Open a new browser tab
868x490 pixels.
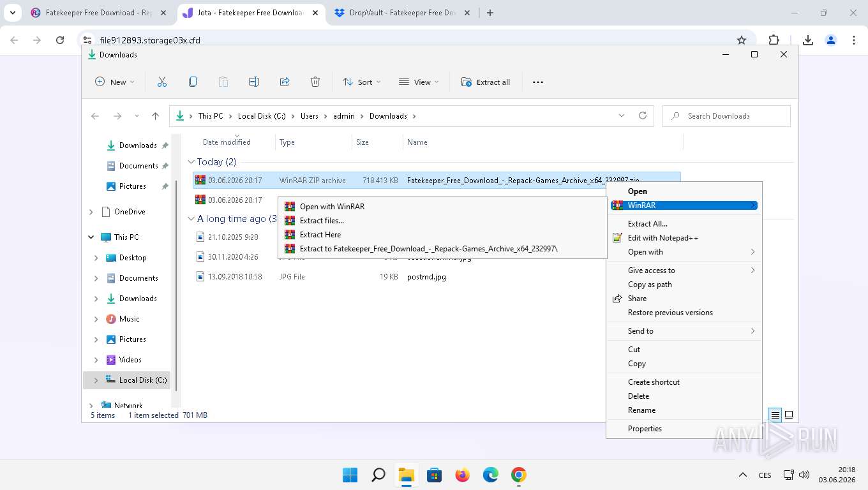coord(490,13)
